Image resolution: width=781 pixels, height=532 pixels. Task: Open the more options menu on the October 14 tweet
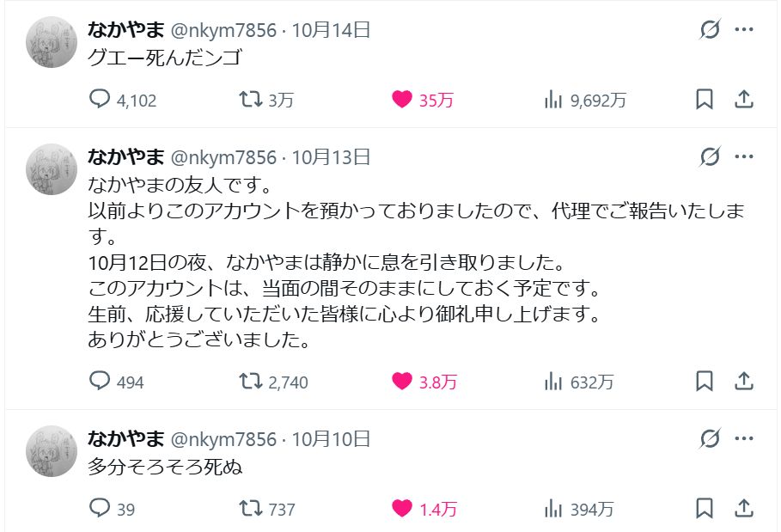point(744,29)
